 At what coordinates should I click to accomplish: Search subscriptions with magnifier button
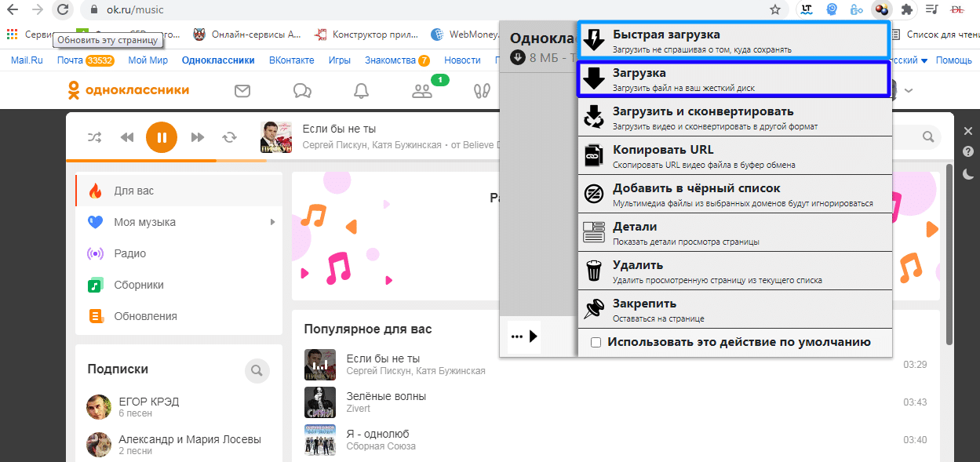click(257, 370)
